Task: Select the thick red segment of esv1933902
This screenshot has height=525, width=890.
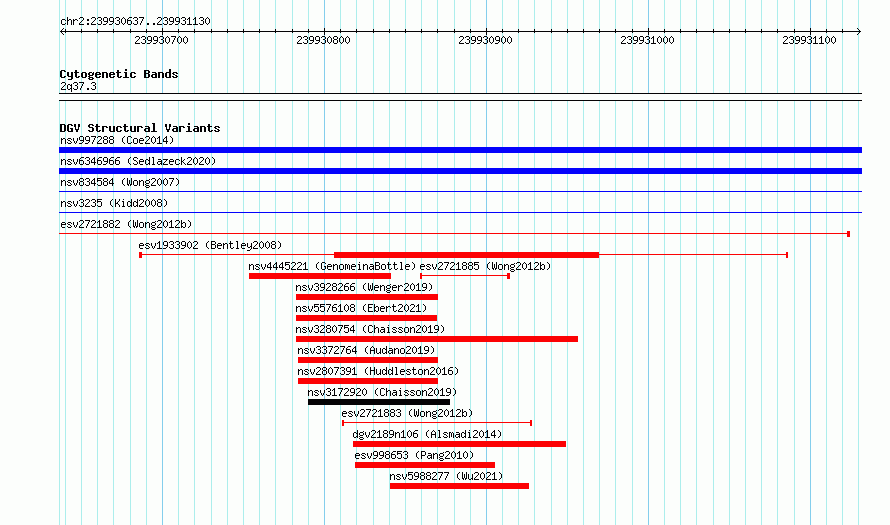Action: point(467,255)
